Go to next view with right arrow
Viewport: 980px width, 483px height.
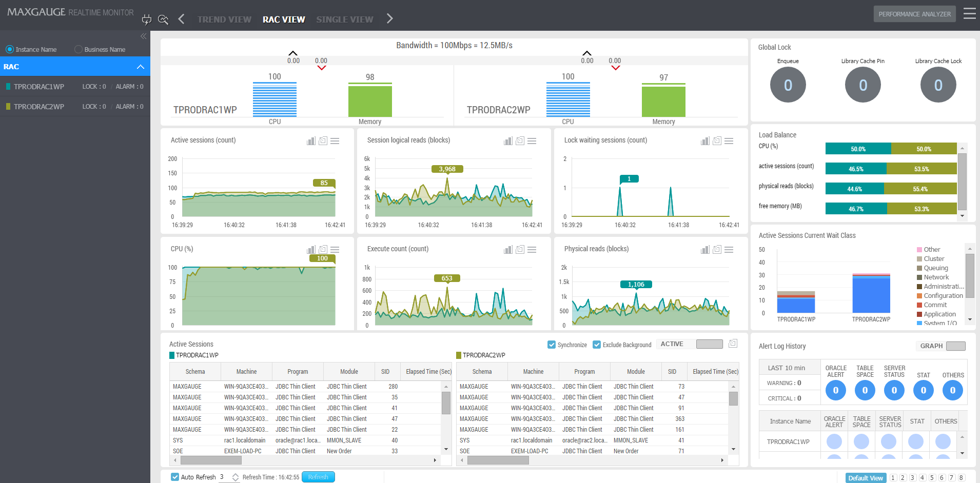(x=390, y=18)
